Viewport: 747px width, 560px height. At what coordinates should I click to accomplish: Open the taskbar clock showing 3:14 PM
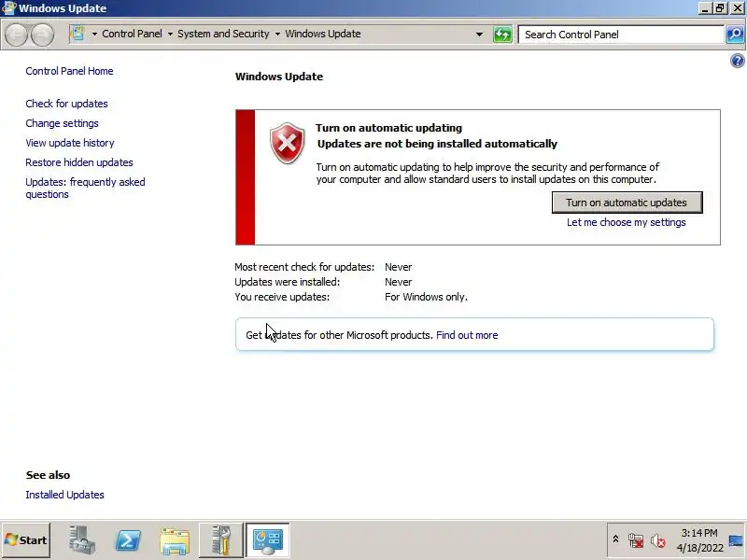(699, 540)
